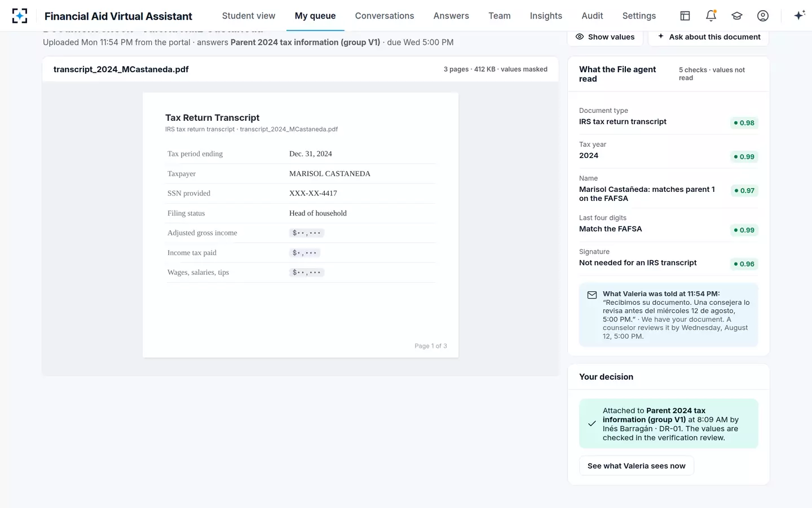Click 'Not needed for an IRS transcript' text
812x508 pixels.
click(x=638, y=263)
